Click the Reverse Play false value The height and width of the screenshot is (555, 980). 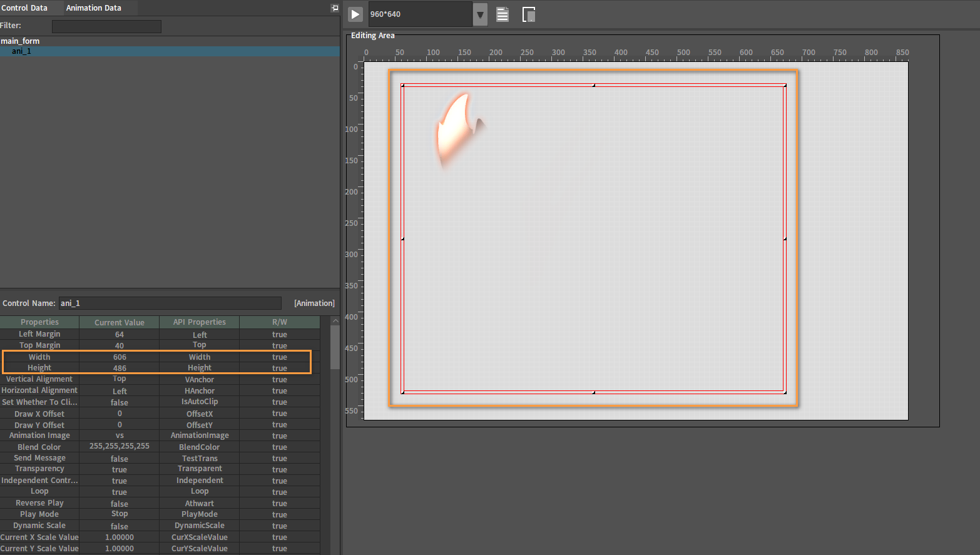(120, 503)
